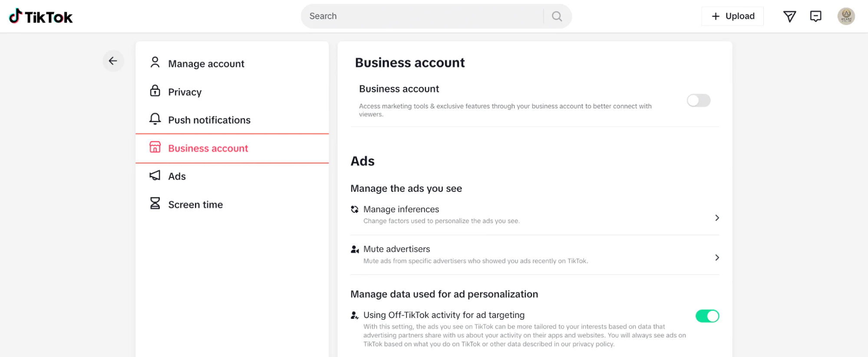Disable Off-TikTok activity ad targeting toggle

(707, 316)
